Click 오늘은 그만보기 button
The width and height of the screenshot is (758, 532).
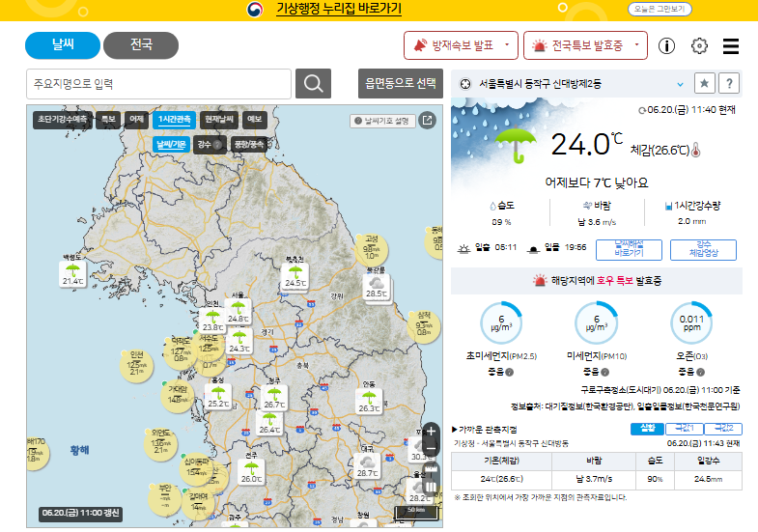click(660, 10)
